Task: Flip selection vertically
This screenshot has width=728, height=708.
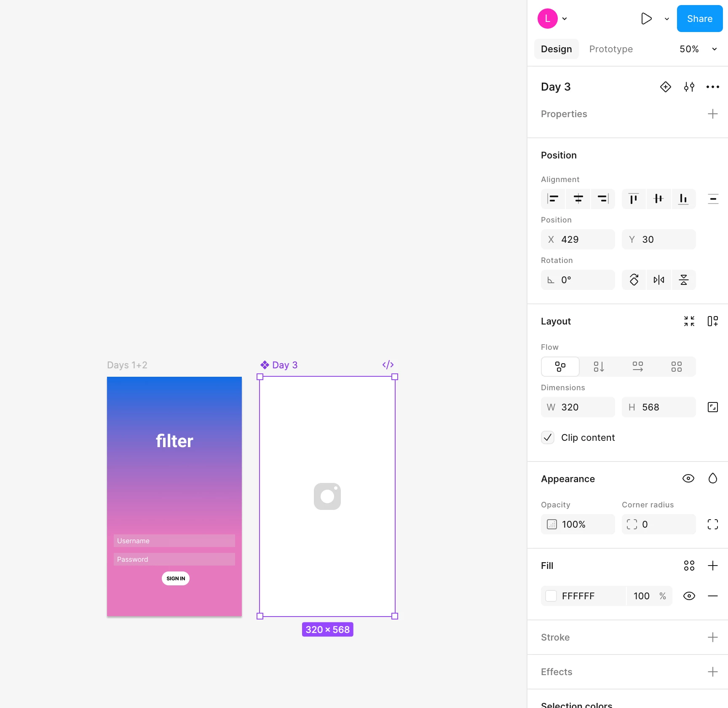Action: [x=684, y=280]
